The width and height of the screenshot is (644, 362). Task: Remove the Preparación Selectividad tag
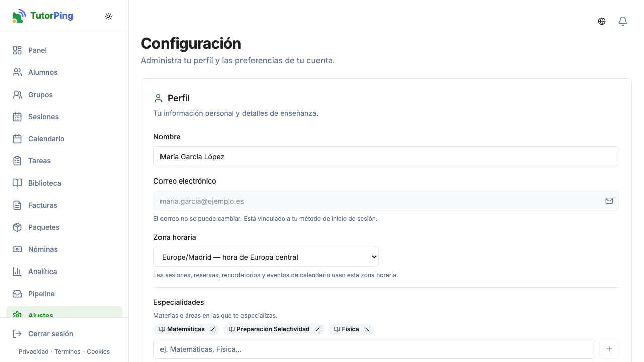(x=318, y=329)
